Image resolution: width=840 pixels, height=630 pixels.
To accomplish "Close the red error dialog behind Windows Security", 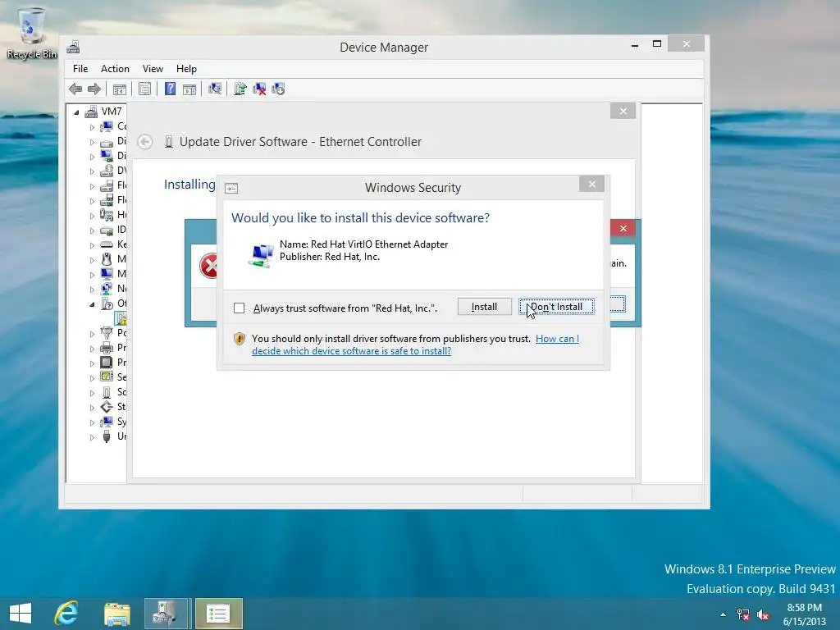I will 623,228.
